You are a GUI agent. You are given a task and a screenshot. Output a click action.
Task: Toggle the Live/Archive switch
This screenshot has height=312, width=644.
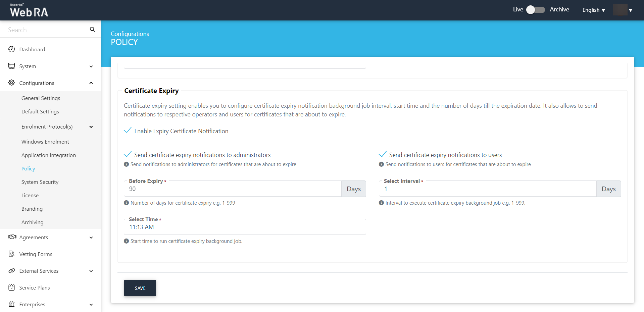535,10
